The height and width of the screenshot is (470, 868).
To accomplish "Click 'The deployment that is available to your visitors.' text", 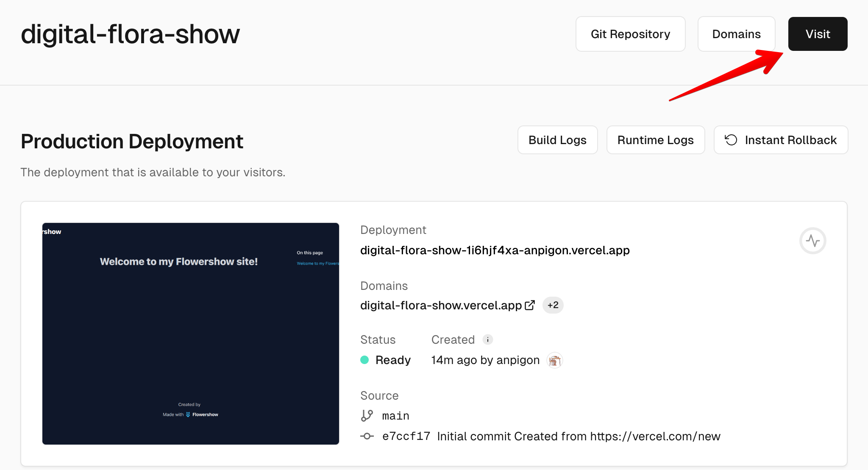I will click(x=153, y=172).
